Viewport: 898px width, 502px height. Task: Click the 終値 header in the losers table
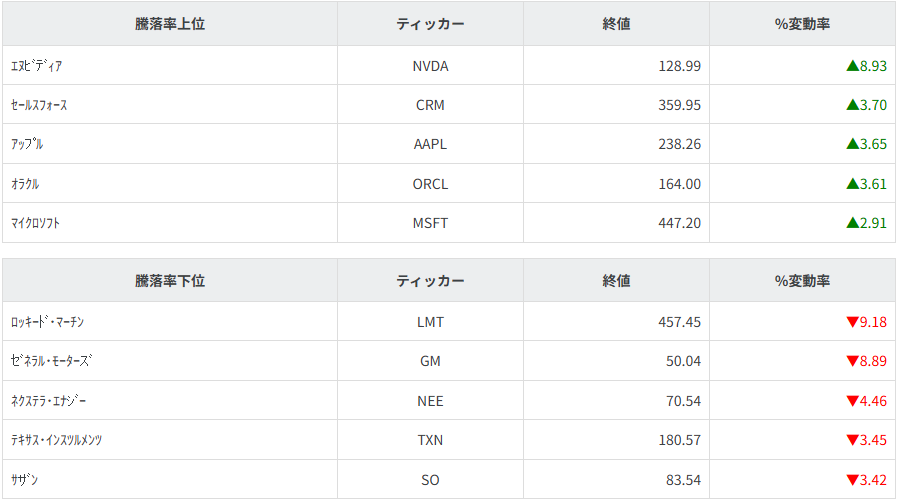click(616, 281)
